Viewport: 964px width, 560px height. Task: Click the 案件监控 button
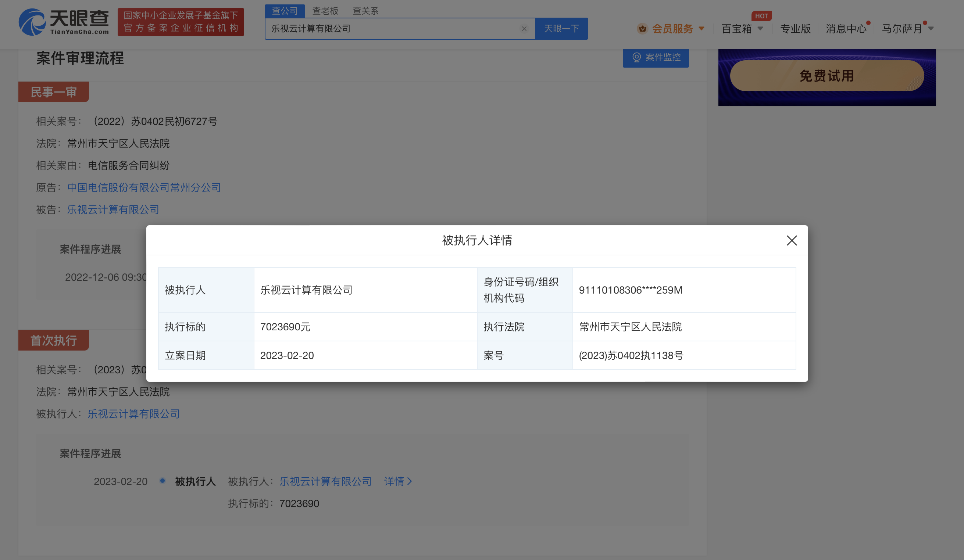656,58
